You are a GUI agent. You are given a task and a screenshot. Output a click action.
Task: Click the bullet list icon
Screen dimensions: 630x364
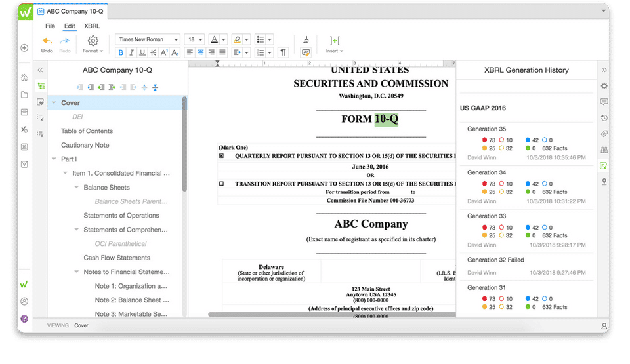261,39
